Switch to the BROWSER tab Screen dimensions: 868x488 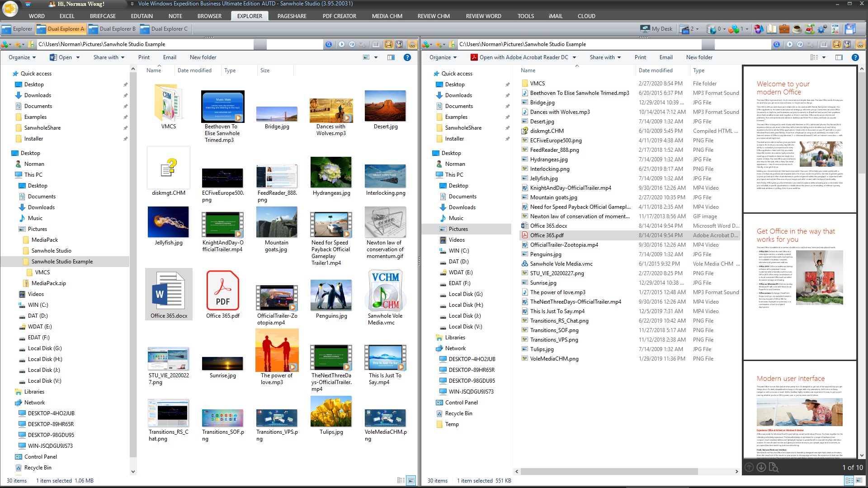tap(209, 16)
